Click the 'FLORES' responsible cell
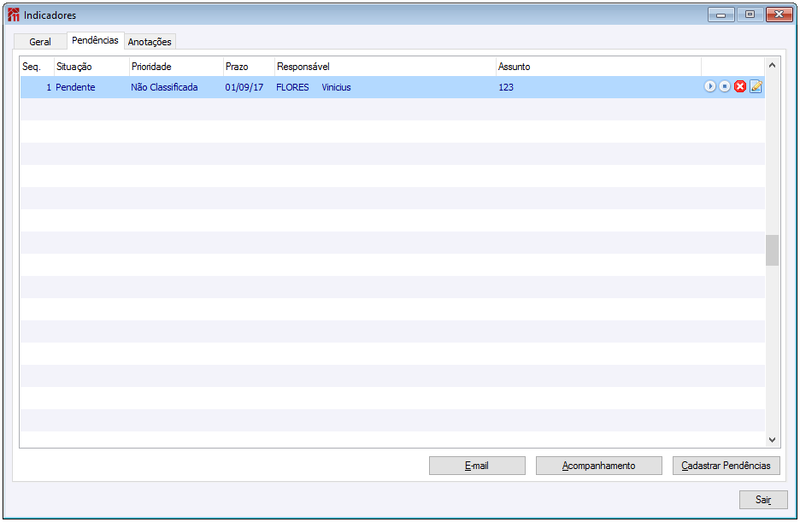 [292, 87]
